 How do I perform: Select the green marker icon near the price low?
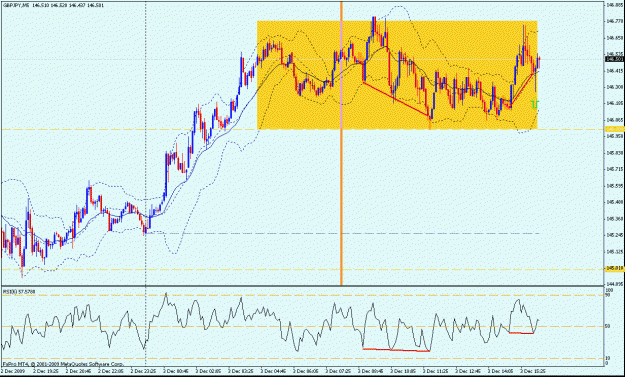pyautogui.click(x=535, y=104)
